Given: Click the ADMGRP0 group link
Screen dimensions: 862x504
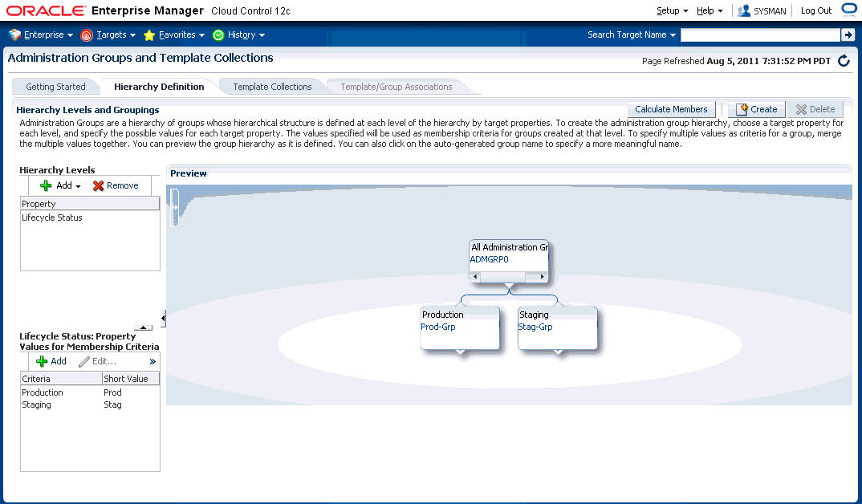Looking at the screenshot, I should 489,259.
